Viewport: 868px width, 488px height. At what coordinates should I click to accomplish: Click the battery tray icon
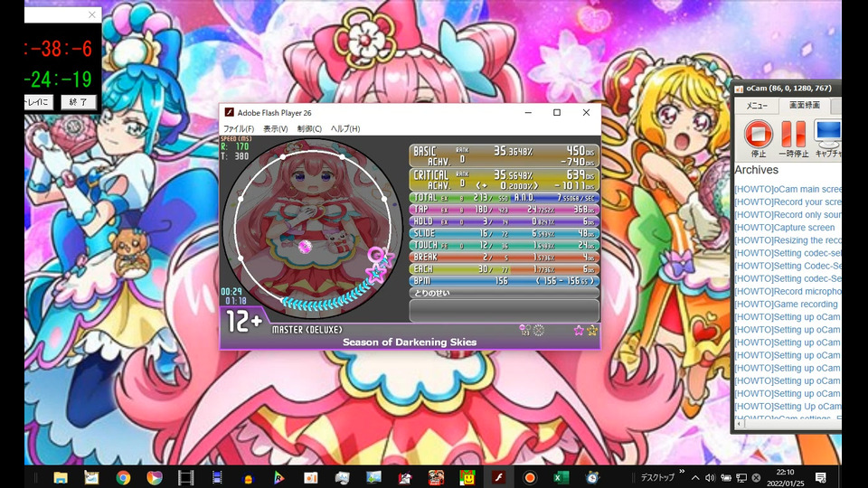726,477
